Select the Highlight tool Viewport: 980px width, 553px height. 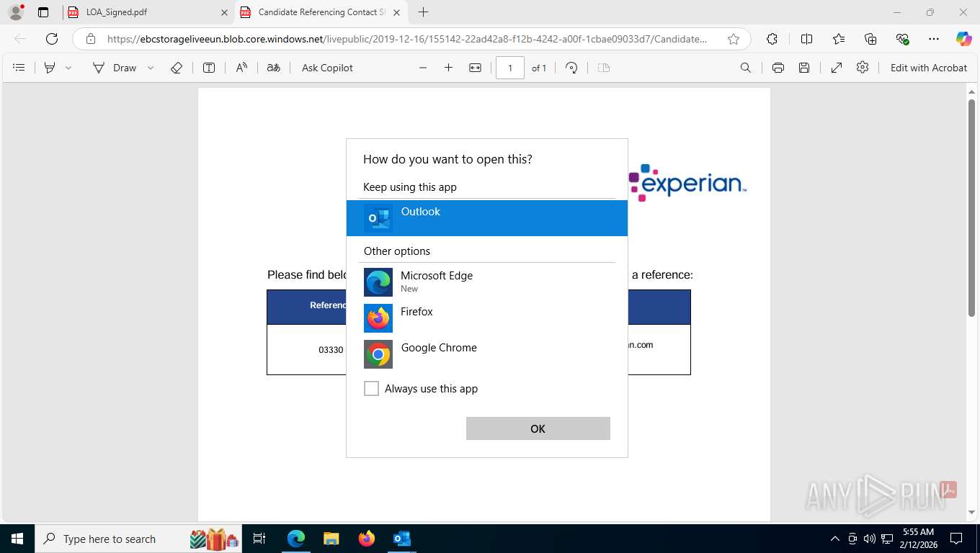click(x=50, y=68)
